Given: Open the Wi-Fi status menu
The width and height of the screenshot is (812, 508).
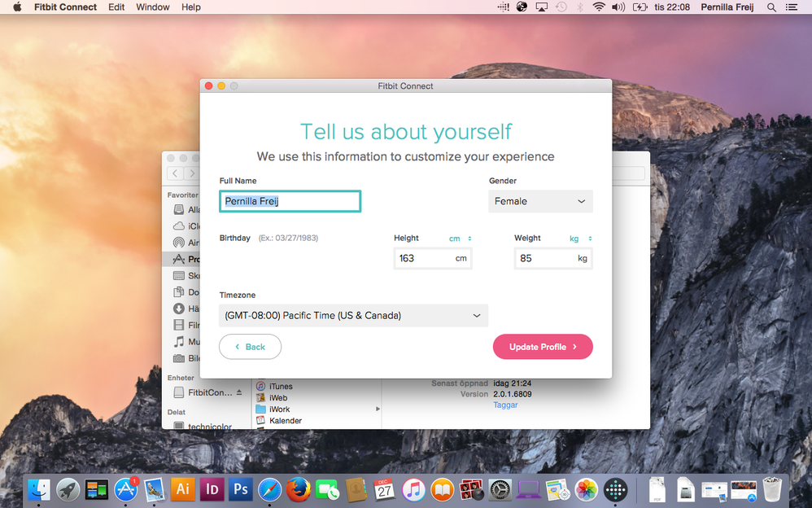Looking at the screenshot, I should coord(599,7).
